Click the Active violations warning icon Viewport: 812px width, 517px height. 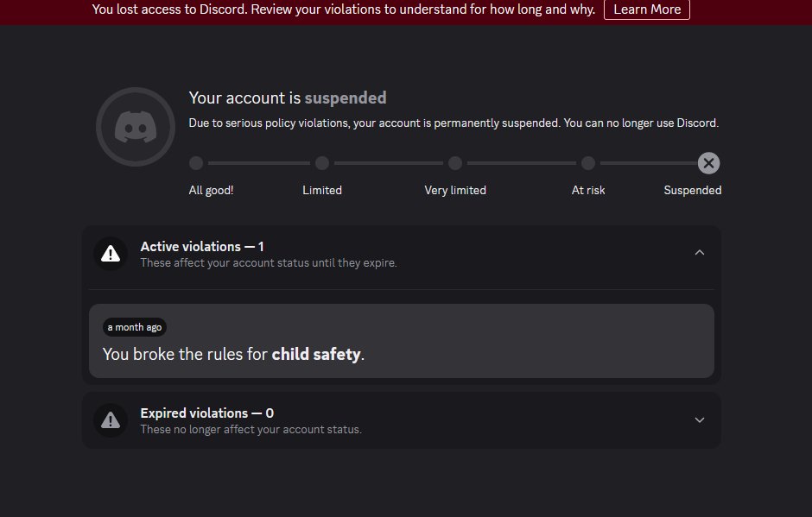click(111, 254)
